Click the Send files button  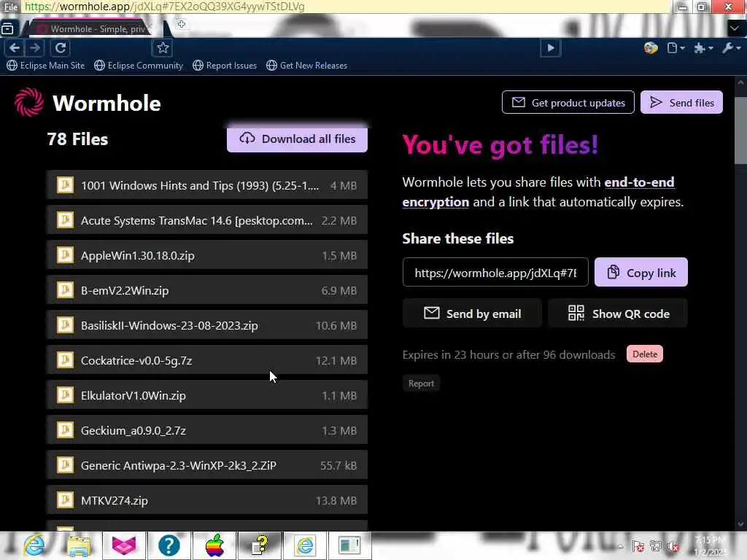pyautogui.click(x=681, y=102)
